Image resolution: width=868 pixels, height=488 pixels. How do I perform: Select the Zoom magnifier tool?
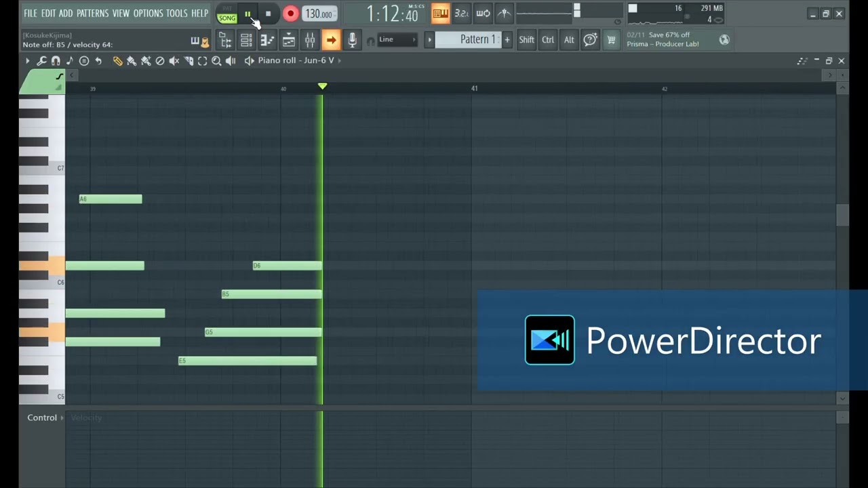point(216,61)
